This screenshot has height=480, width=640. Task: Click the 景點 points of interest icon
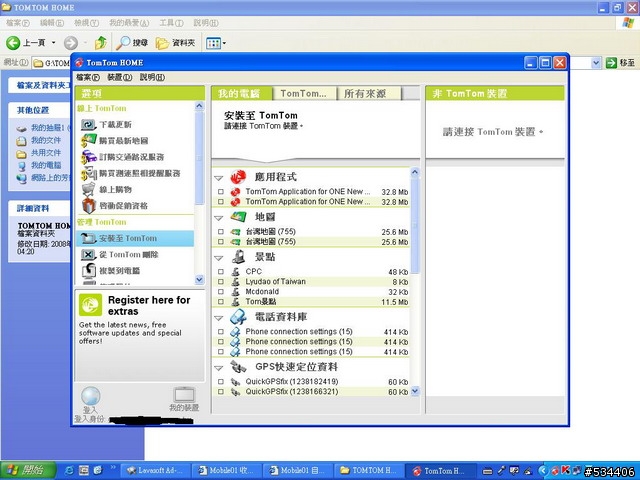coord(238,257)
